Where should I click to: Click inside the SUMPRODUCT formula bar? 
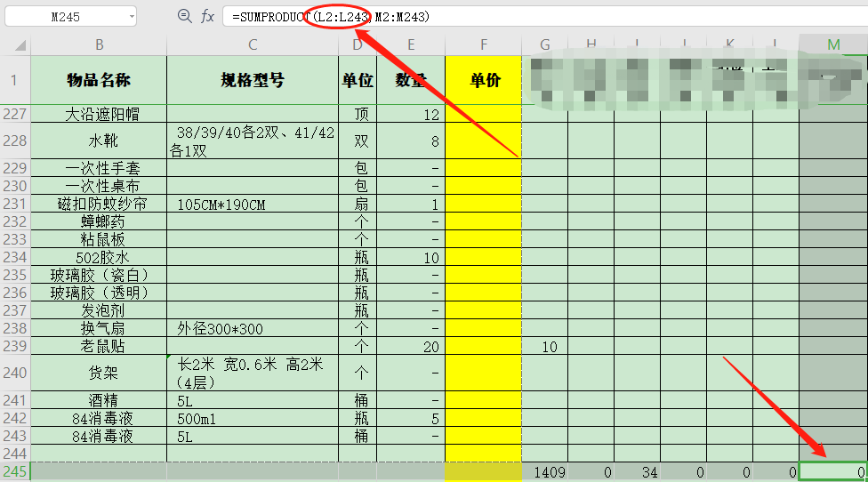click(x=544, y=17)
